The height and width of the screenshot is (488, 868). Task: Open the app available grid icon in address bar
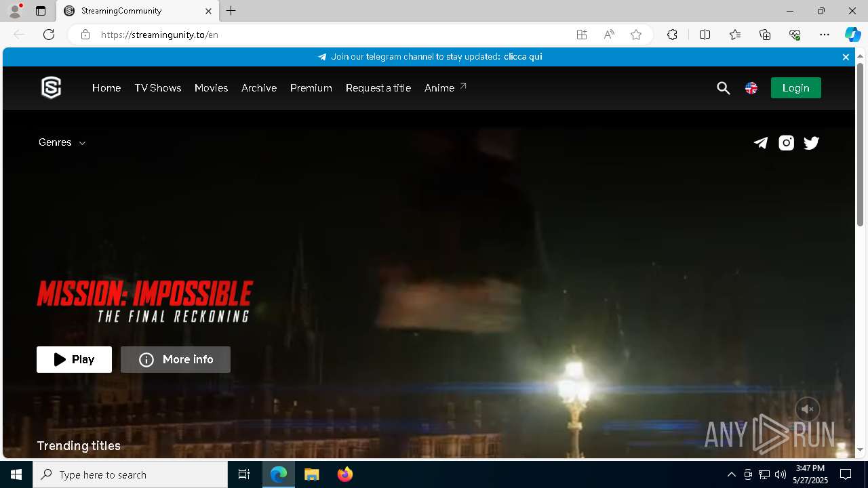[x=582, y=35]
